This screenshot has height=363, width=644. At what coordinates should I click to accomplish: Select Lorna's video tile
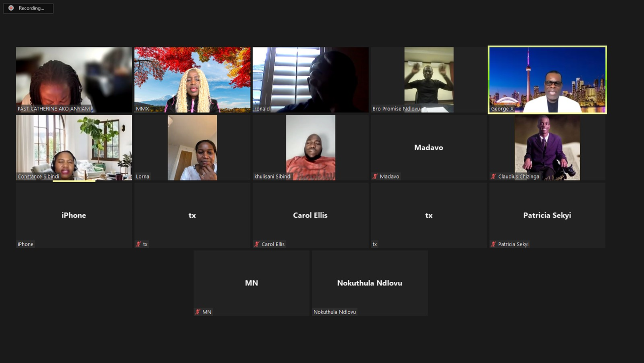click(x=192, y=147)
